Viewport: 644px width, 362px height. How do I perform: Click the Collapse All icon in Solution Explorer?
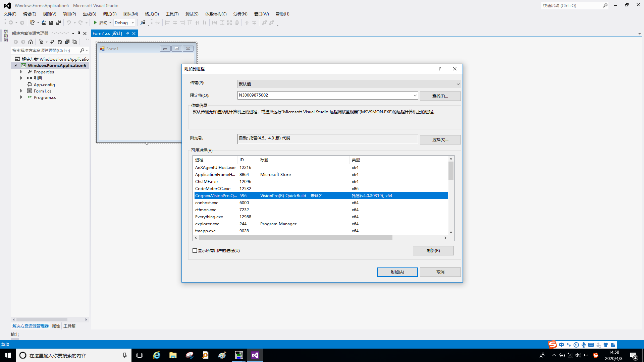pos(67,42)
